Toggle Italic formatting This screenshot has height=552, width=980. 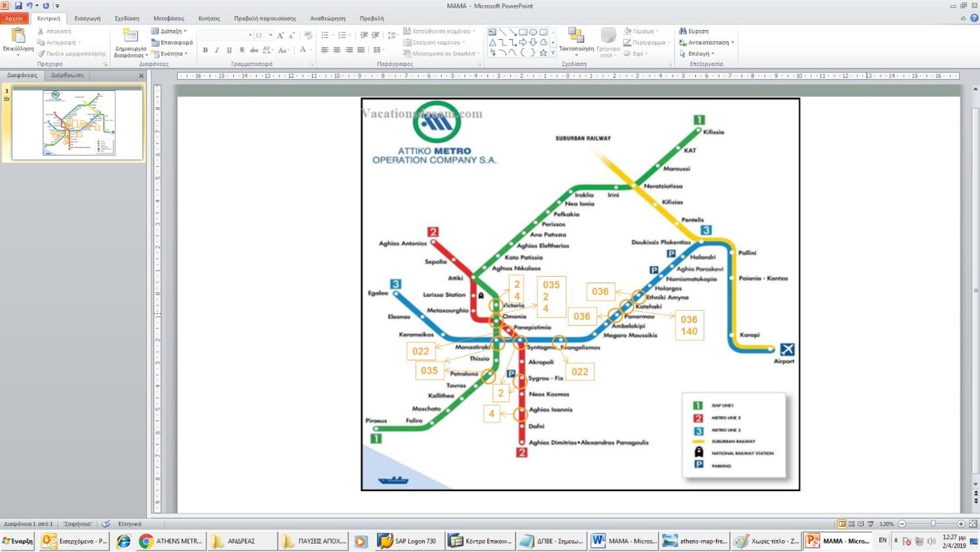pos(217,50)
